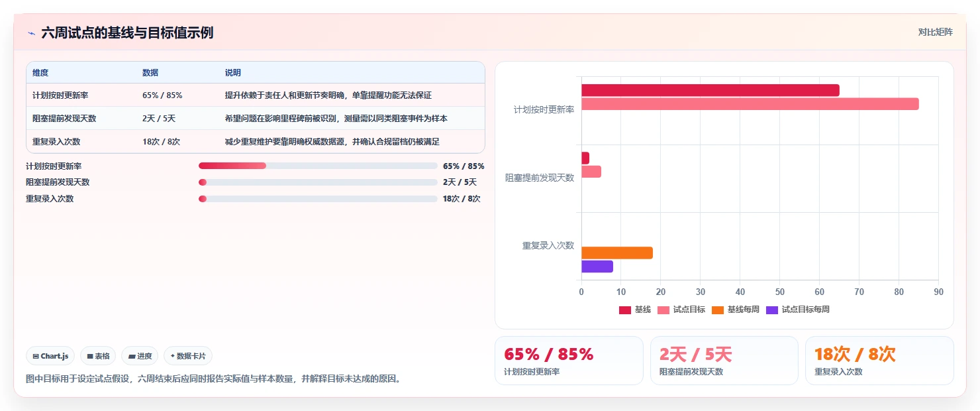This screenshot has width=980, height=411.
Task: Click the pink 试点目标 bar reaching 85
Action: tap(750, 104)
